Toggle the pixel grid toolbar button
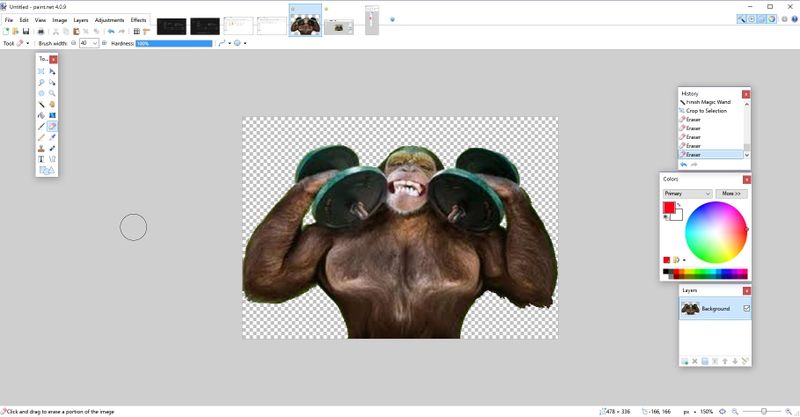 click(136, 32)
